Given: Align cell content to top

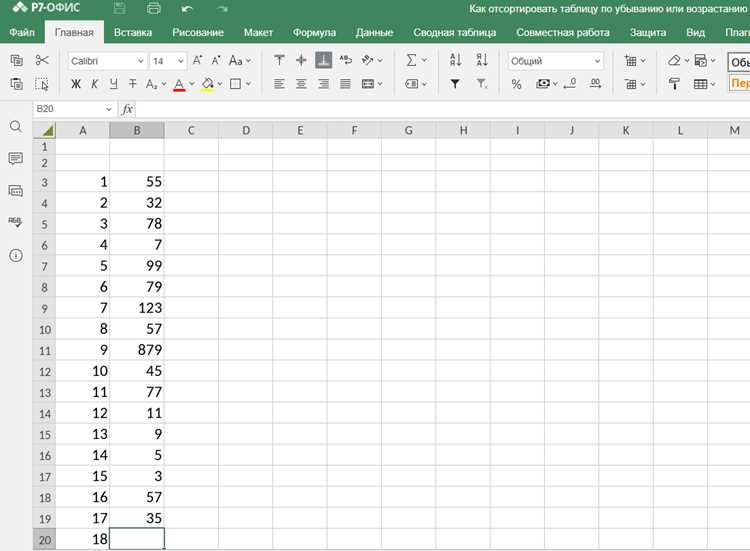Looking at the screenshot, I should (279, 60).
